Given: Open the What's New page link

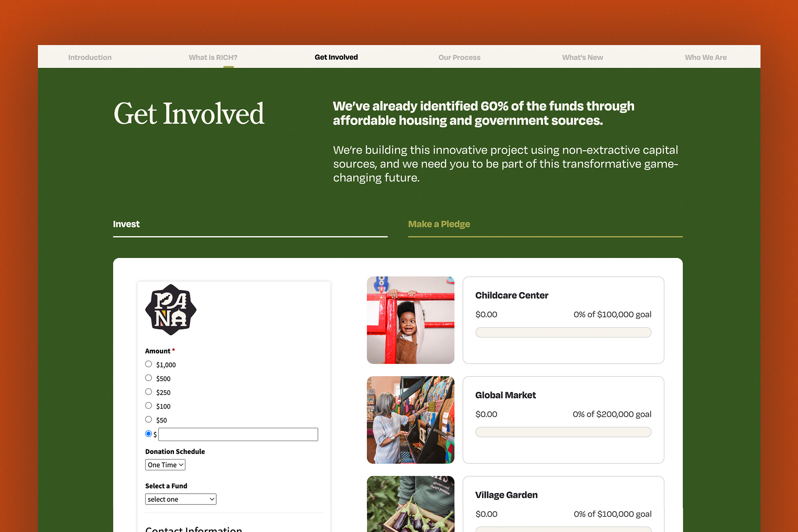Looking at the screenshot, I should [583, 57].
